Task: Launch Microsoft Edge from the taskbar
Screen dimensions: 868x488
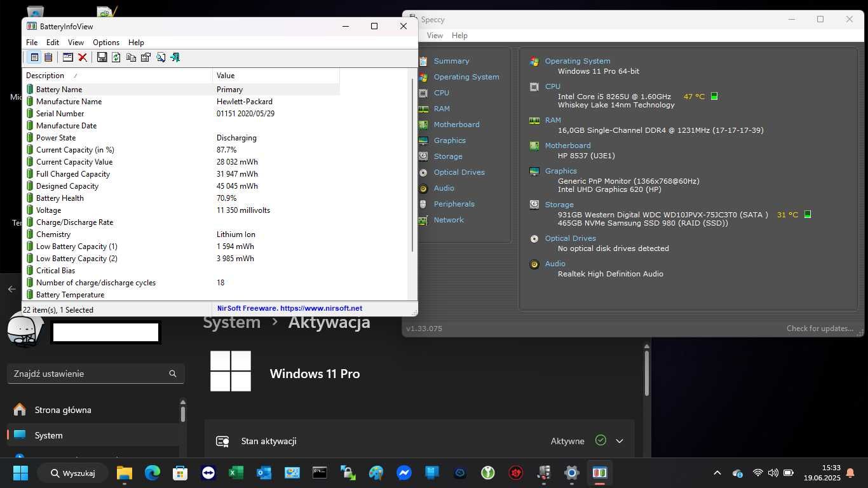Action: point(152,473)
